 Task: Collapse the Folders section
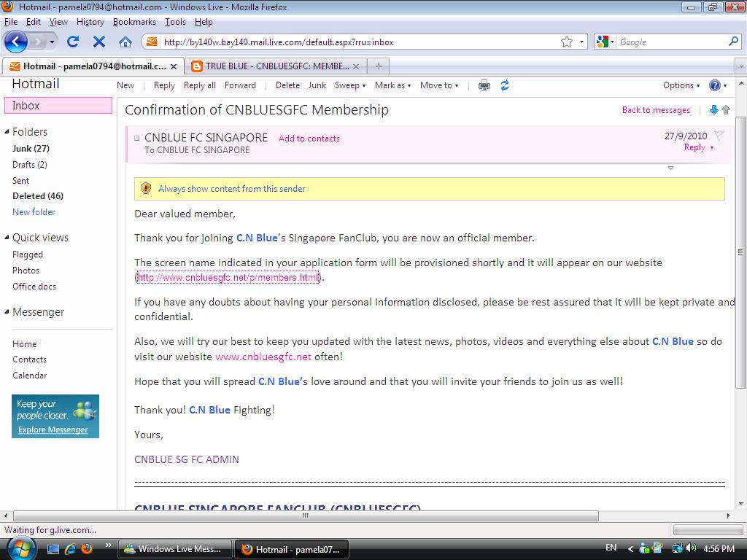point(7,131)
